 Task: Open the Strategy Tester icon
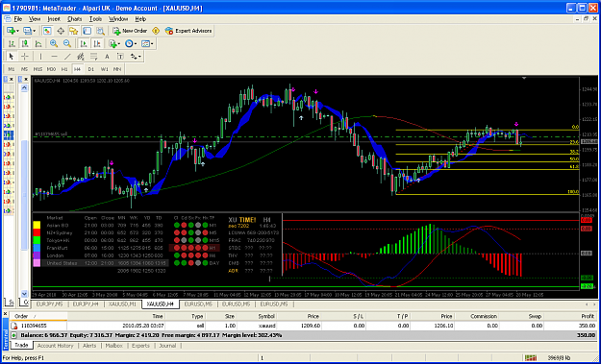click(x=100, y=31)
